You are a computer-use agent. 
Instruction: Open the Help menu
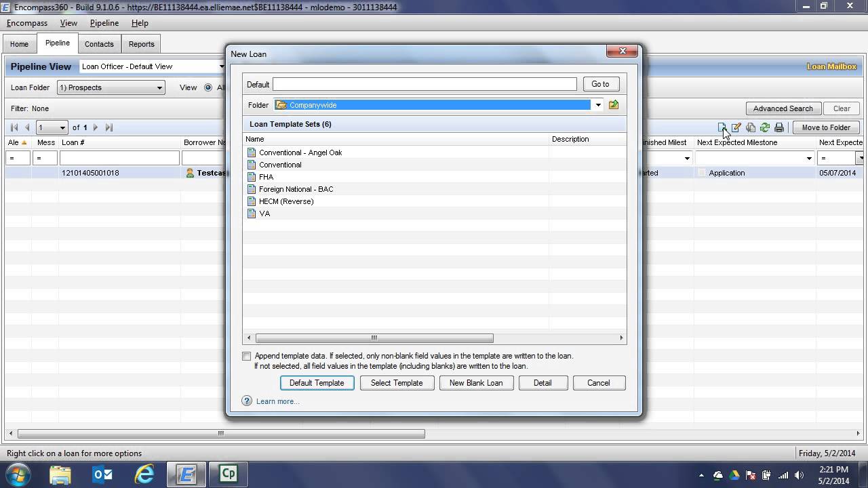[x=140, y=23]
